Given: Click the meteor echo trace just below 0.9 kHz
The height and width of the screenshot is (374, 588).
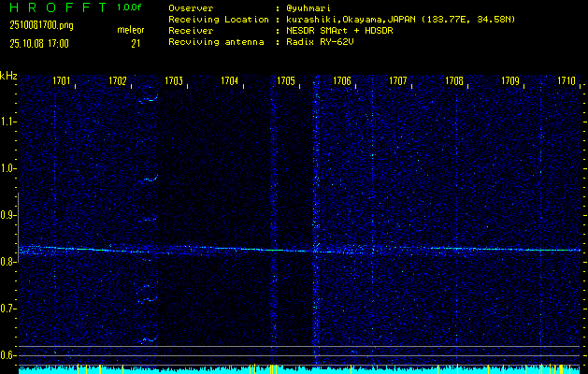Looking at the screenshot, I should click(148, 220).
